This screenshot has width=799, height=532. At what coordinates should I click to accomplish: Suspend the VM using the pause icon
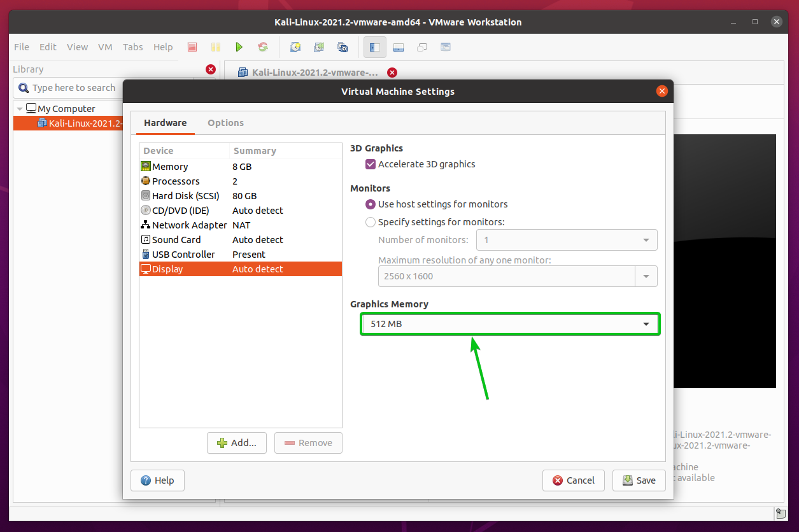coord(215,46)
